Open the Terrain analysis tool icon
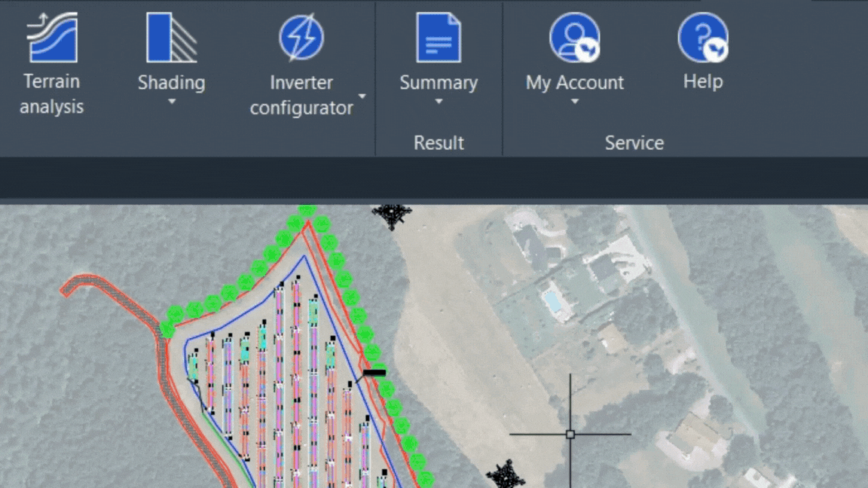 tap(51, 38)
